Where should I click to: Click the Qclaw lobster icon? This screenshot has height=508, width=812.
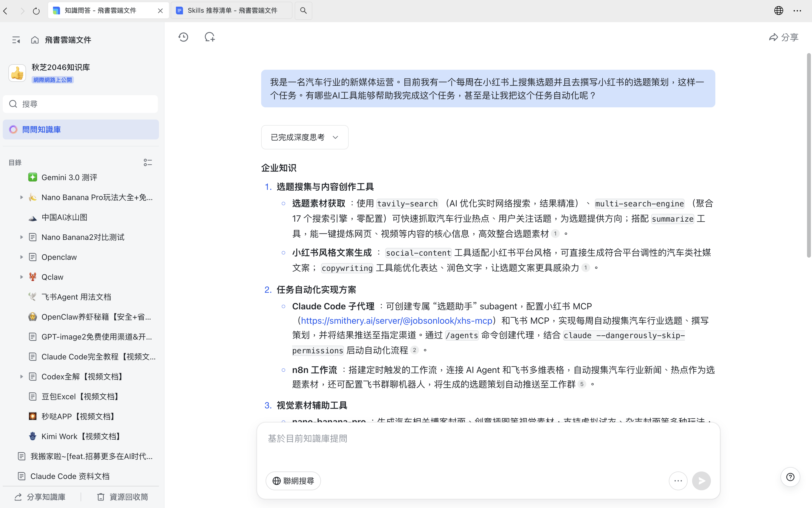pyautogui.click(x=33, y=277)
